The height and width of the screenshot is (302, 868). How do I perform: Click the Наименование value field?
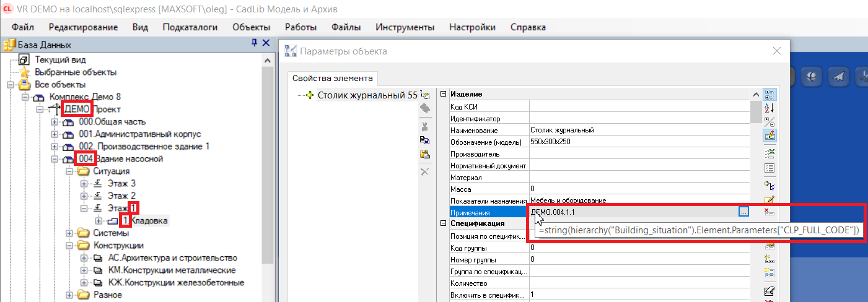(x=638, y=130)
